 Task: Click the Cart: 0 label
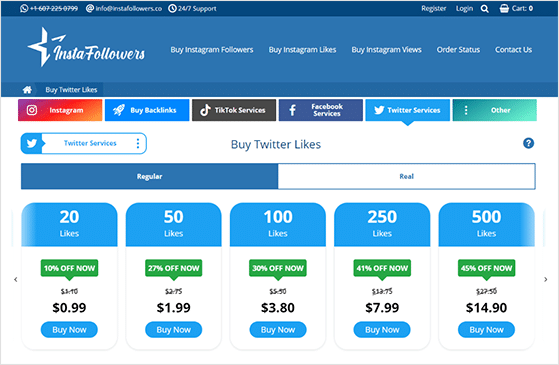click(522, 8)
